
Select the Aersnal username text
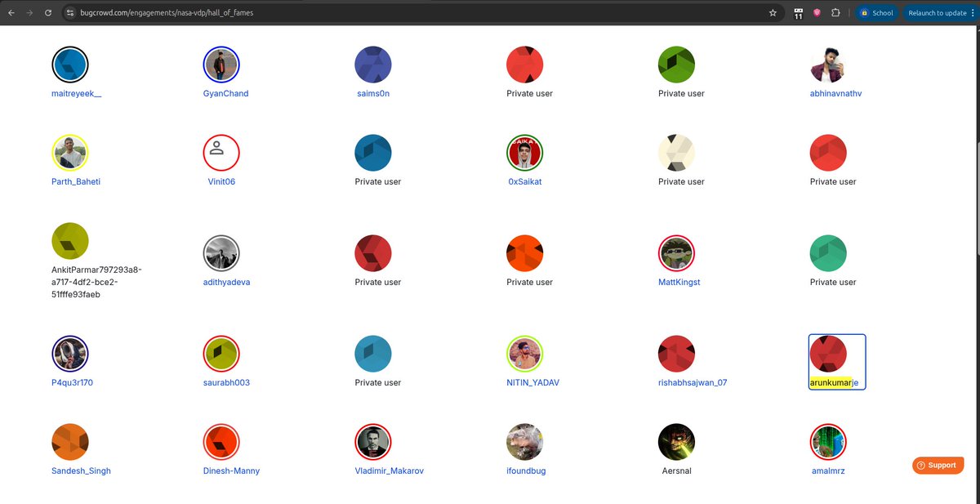[x=676, y=471]
